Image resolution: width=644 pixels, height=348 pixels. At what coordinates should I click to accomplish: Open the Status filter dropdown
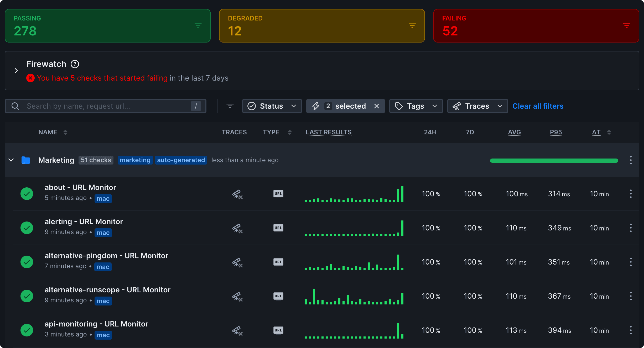272,106
